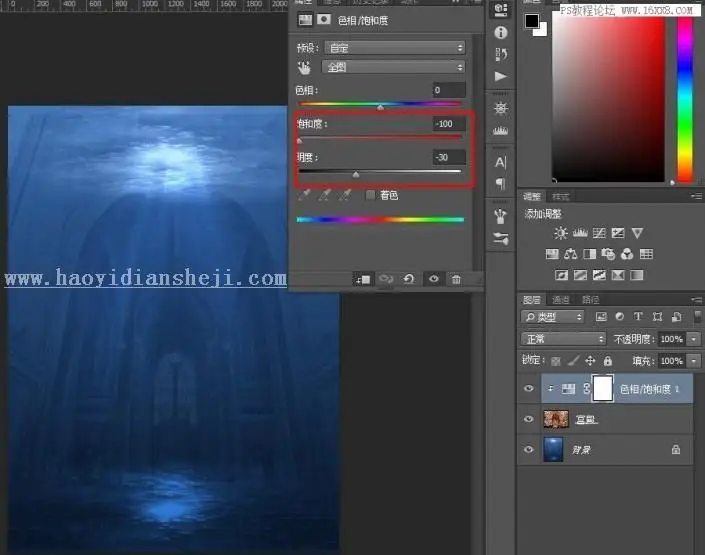The image size is (705, 555).
Task: Filter layers by adjustment layer icon
Action: [620, 317]
